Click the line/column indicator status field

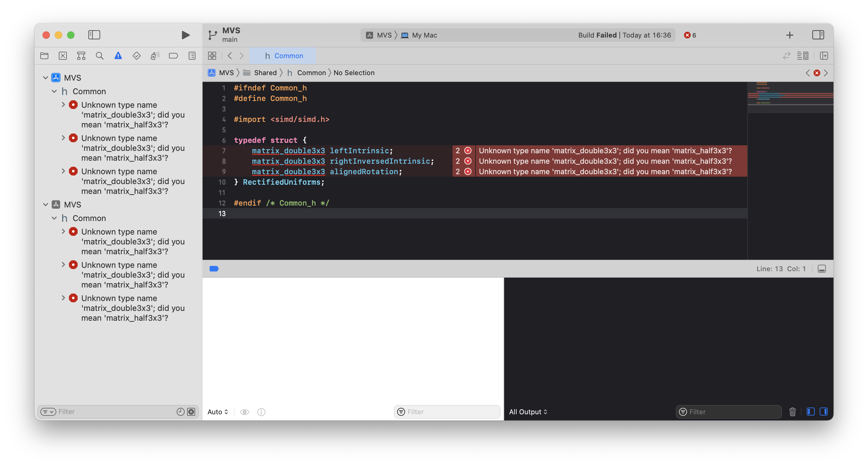(781, 268)
